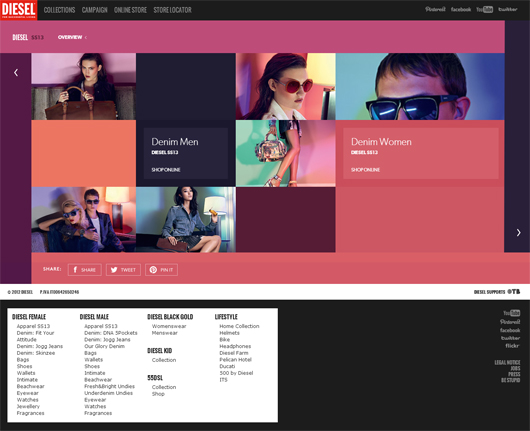This screenshot has height=431, width=530.
Task: Click Our Glory Denim link
Action: (x=104, y=346)
